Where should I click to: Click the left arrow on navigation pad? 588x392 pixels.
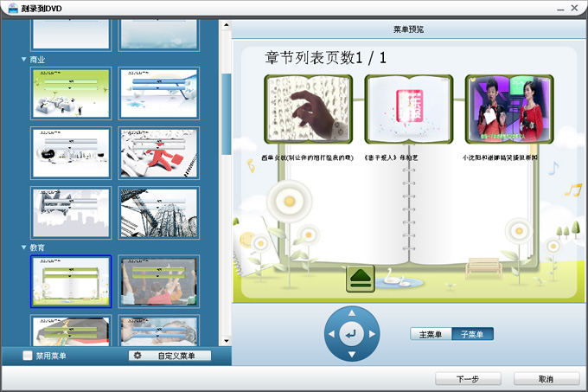coord(331,334)
